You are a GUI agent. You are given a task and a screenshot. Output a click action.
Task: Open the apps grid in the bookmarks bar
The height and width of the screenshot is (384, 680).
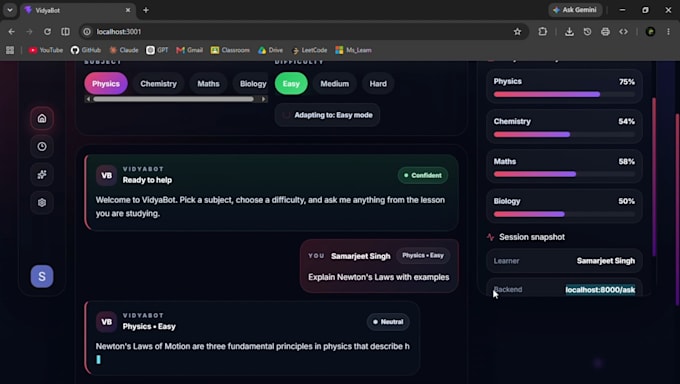click(x=10, y=50)
